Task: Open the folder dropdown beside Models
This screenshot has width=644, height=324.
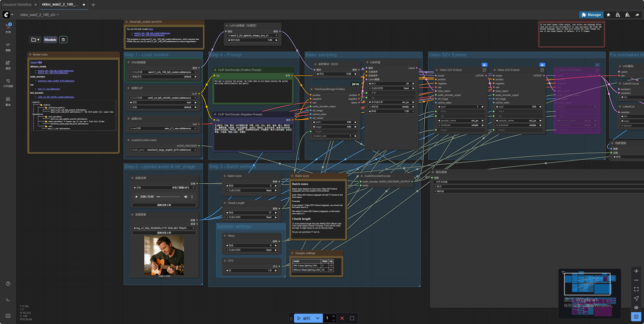Action: pos(35,39)
